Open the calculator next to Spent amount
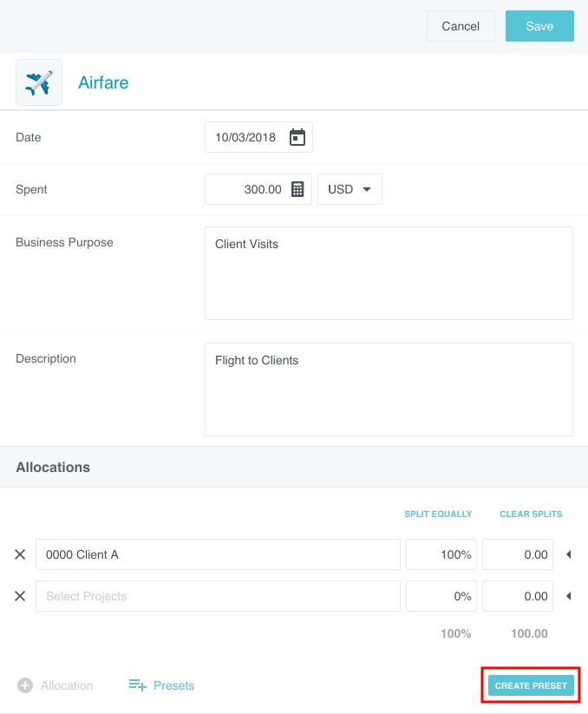Image resolution: width=588 pixels, height=714 pixels. pyautogui.click(x=297, y=189)
